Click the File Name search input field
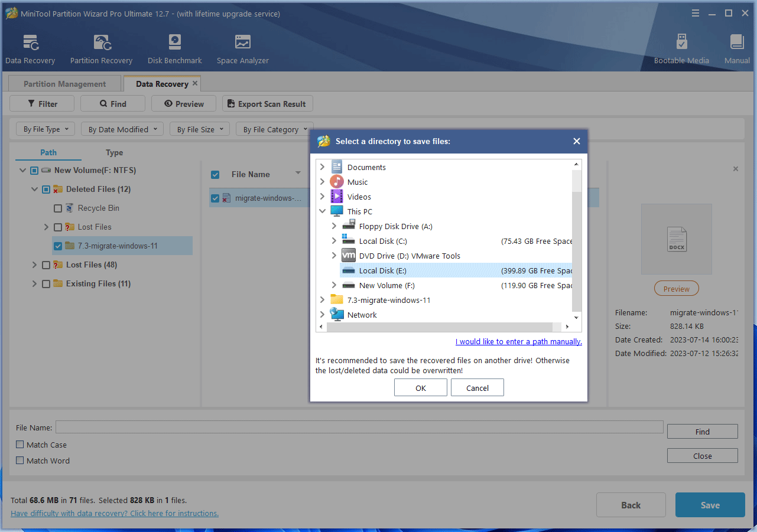Viewport: 757px width, 532px height. (x=359, y=427)
